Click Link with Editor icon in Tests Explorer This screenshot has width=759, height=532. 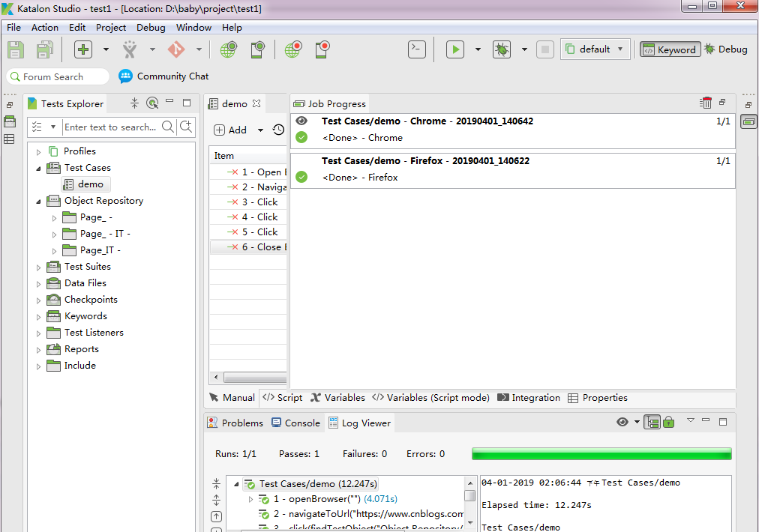(x=152, y=103)
